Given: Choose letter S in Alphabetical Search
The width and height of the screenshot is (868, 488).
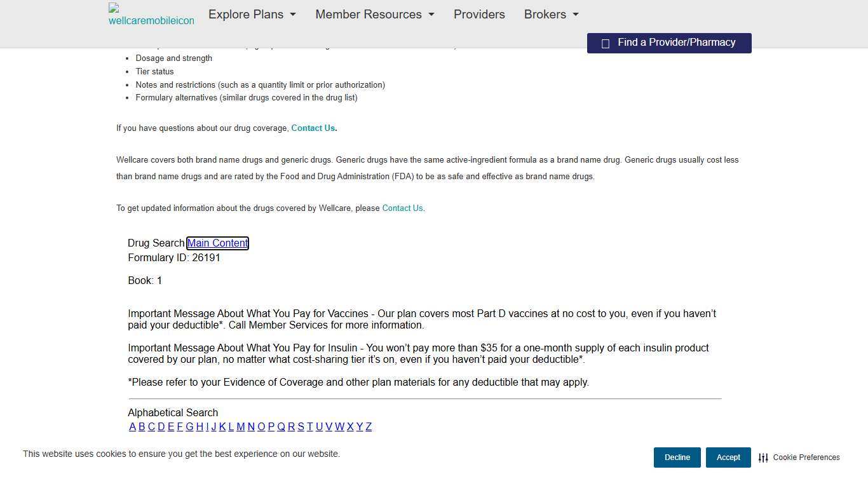Looking at the screenshot, I should click(301, 427).
